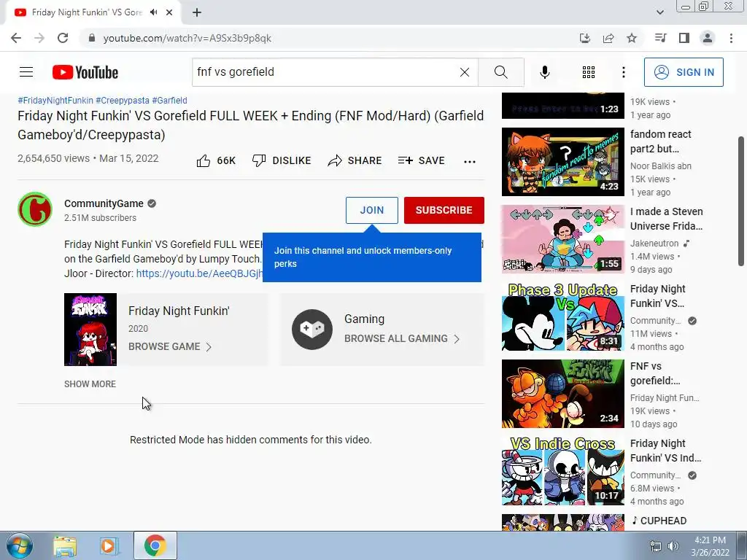Start voice search with microphone icon
Viewport: 747px width, 560px height.
pos(544,72)
